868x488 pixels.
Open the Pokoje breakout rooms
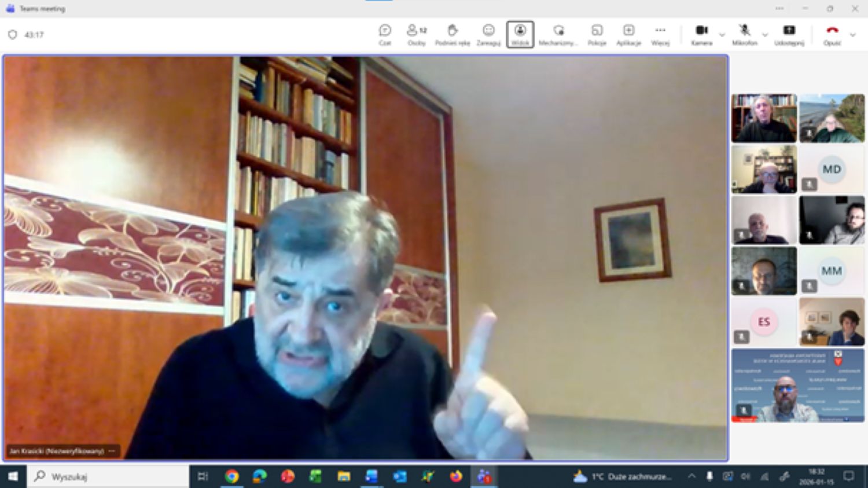point(597,34)
